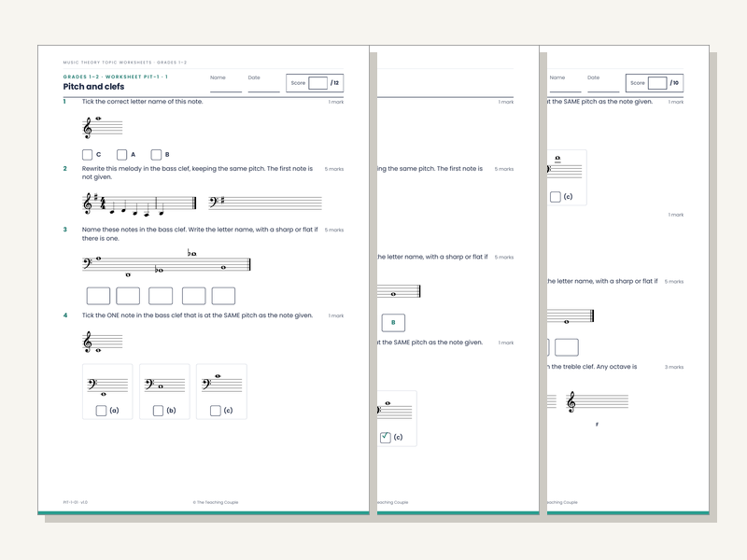The width and height of the screenshot is (747, 560).
Task: Click the empty answer box on the right page
Action: coord(567,347)
